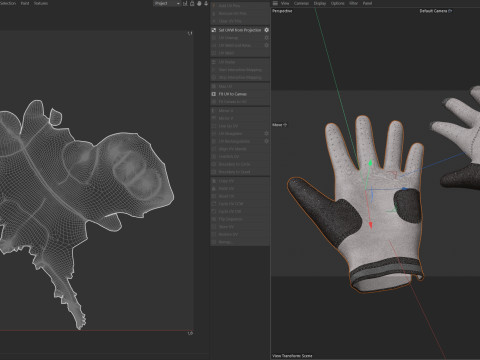Open the viewport hamburger menu icon
This screenshot has width=480, height=360.
275,3
